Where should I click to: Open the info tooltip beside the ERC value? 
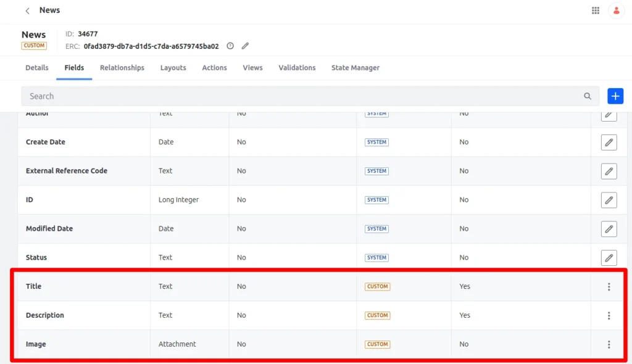tap(230, 46)
